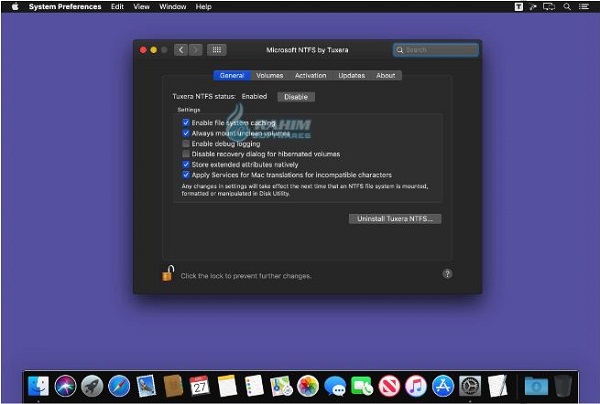Open Mail stamp icon in Dock
The image size is (600, 404).
click(146, 386)
